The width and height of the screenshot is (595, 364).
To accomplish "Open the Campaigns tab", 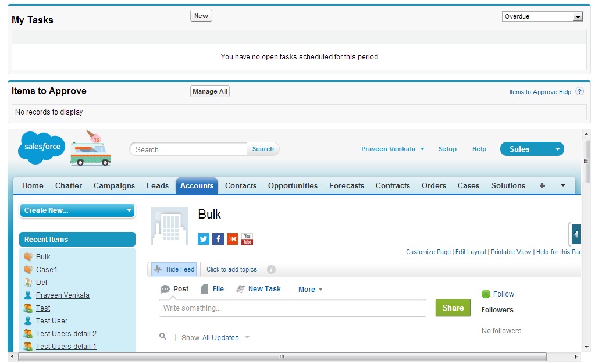I will coord(114,185).
